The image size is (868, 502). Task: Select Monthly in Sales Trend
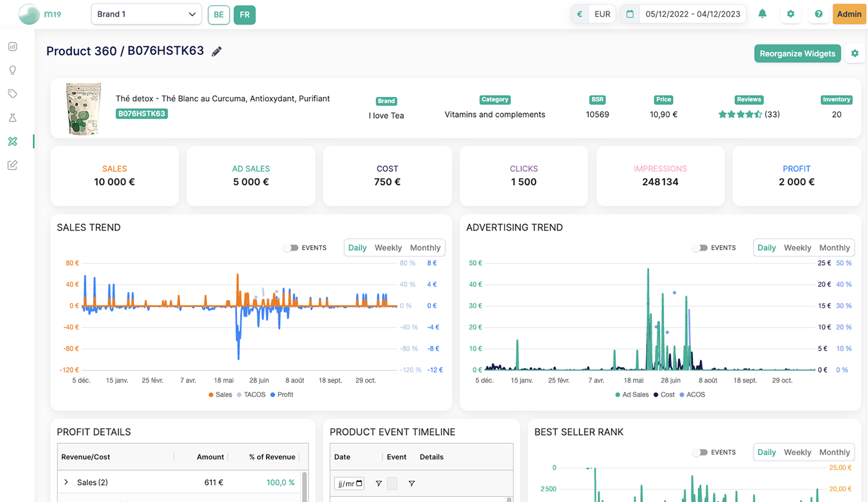(x=425, y=248)
